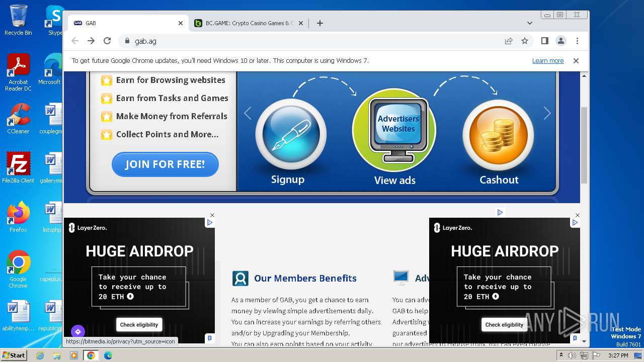This screenshot has height=362, width=644.
Task: Go to previous slide with left arrow
Action: click(x=248, y=113)
